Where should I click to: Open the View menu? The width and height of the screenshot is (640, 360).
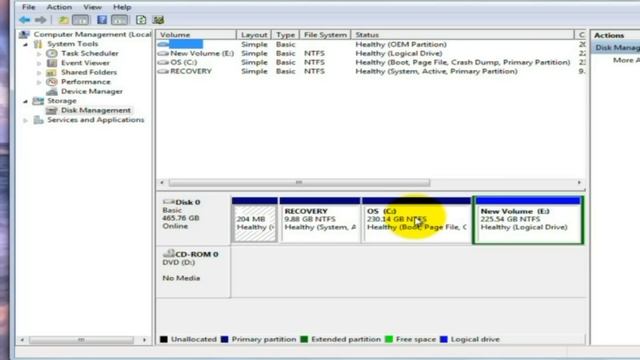pyautogui.click(x=93, y=7)
